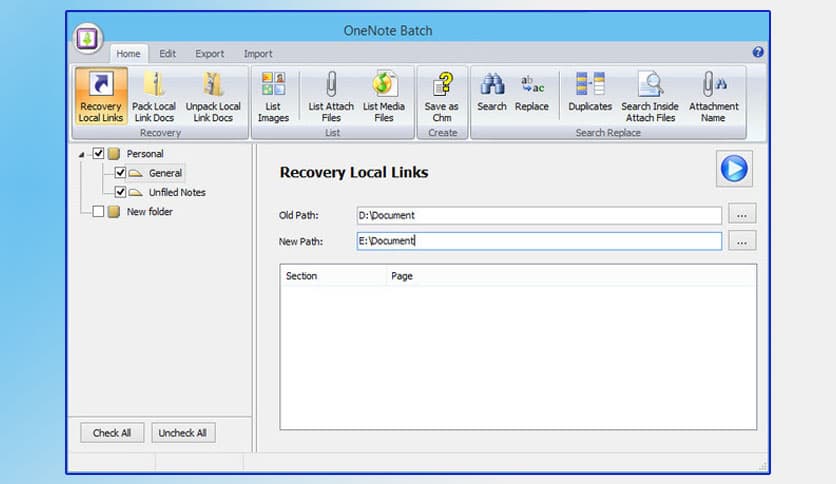Screen dimensions: 836x484
Task: Focus the New Path input field
Action: click(539, 241)
